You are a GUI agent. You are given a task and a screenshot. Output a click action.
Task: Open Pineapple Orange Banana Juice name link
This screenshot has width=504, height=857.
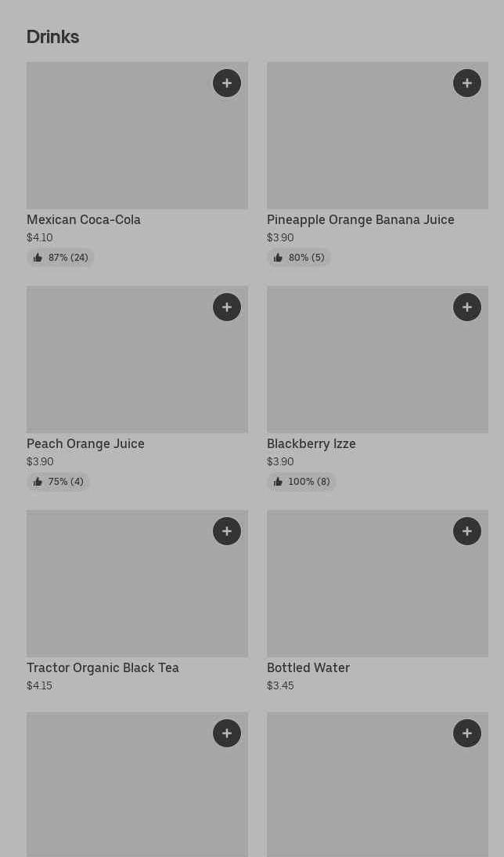(x=361, y=220)
